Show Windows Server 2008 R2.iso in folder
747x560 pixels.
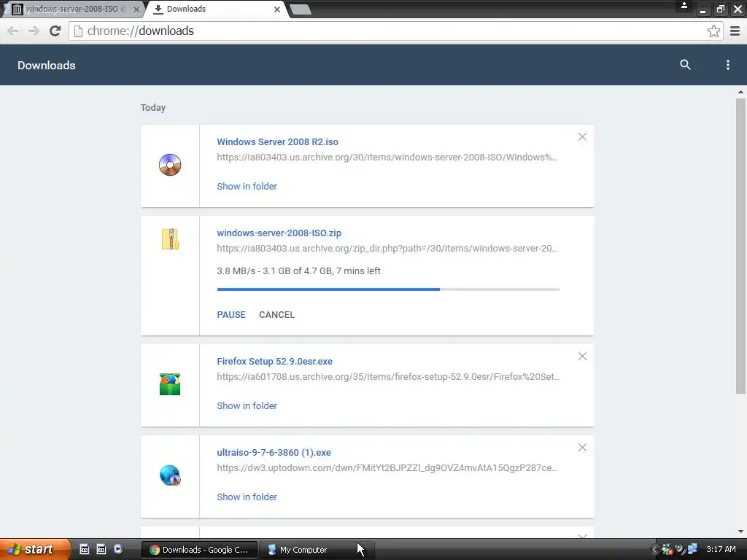coord(247,186)
